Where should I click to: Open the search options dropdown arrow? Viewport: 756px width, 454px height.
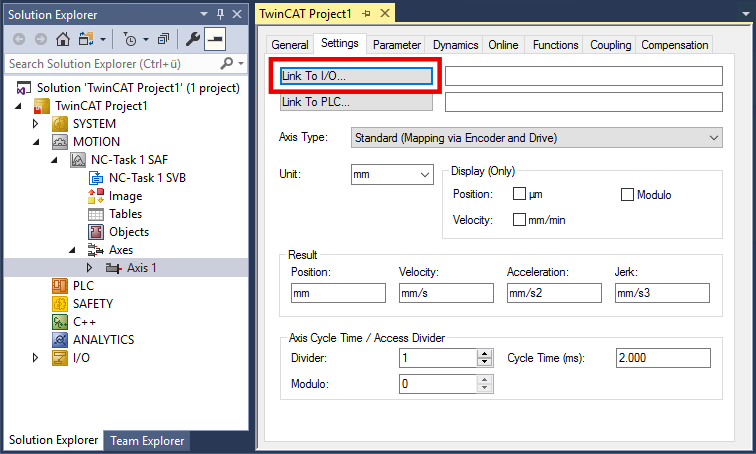point(241,64)
